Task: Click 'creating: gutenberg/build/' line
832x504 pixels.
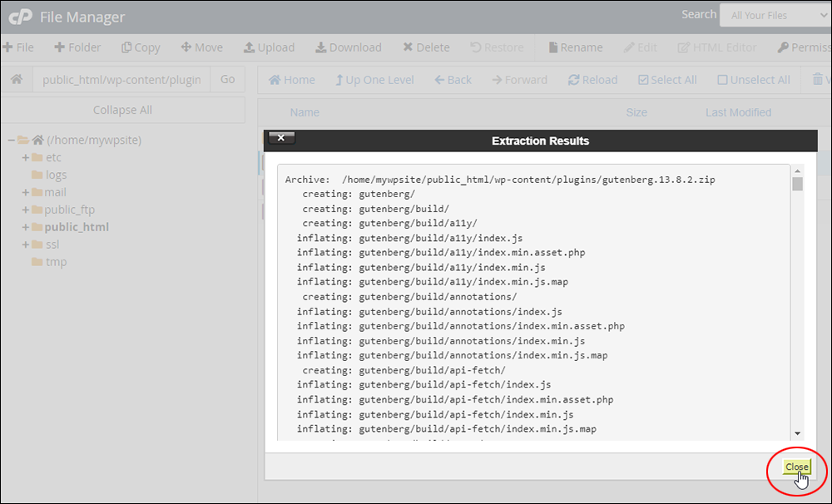Action: (376, 209)
